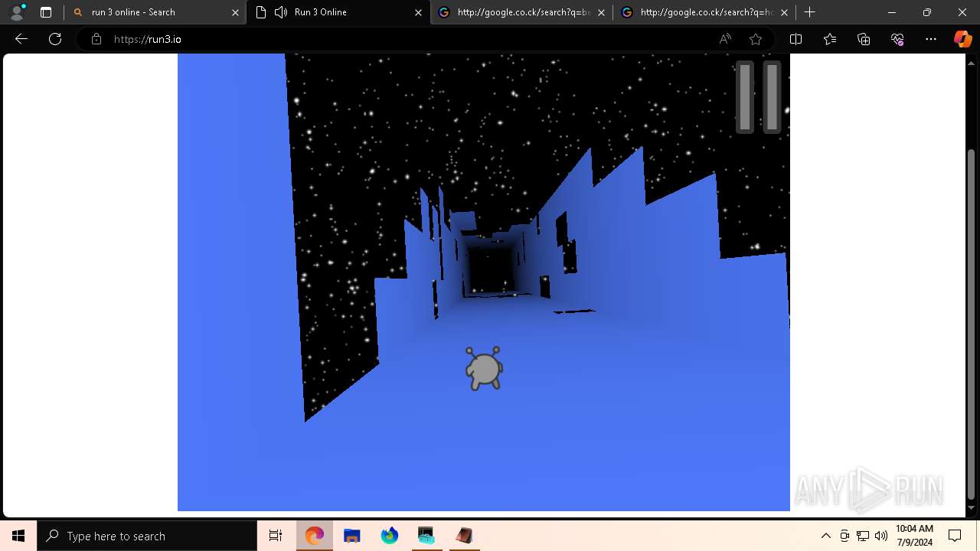Viewport: 980px width, 551px height.
Task: Open the volume control in the tray
Action: (x=881, y=536)
